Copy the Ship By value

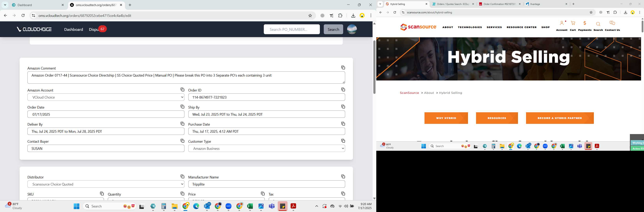pos(343,107)
